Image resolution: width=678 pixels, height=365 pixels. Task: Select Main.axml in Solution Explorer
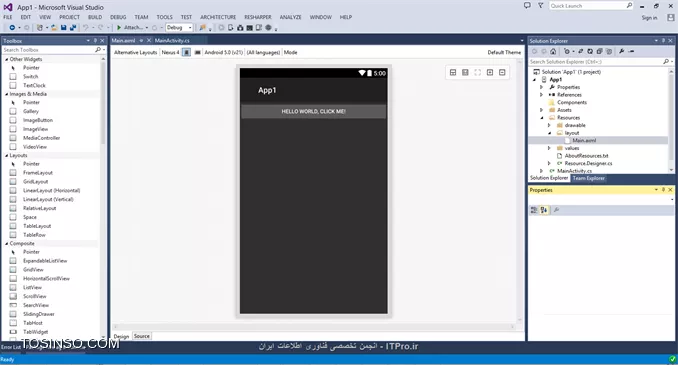point(584,141)
